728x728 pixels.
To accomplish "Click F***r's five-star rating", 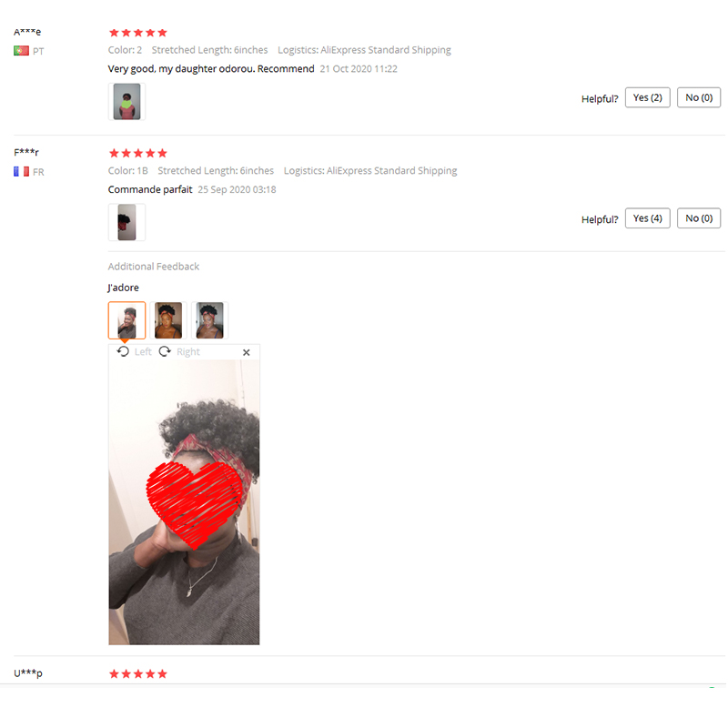I will pyautogui.click(x=138, y=153).
